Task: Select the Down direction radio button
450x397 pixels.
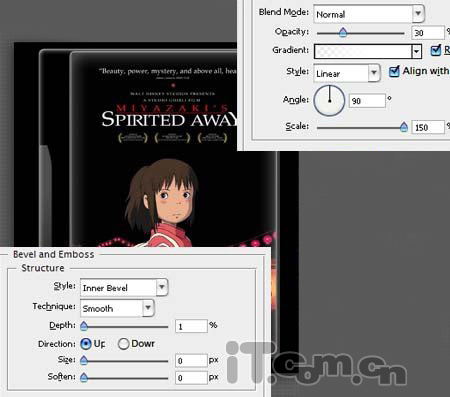Action: point(123,344)
